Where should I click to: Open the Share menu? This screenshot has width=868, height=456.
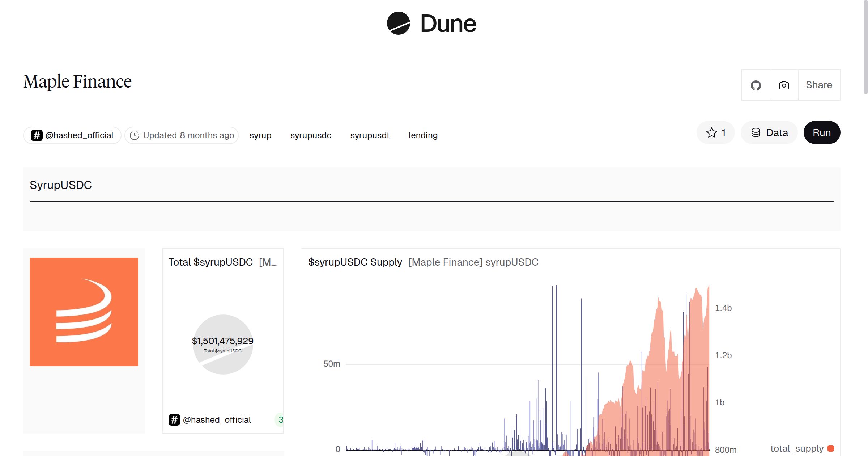818,85
